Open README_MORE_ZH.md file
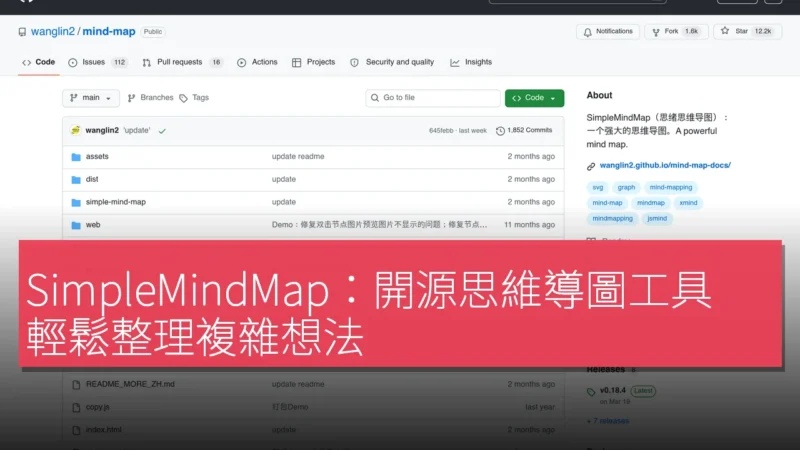The image size is (800, 450). tap(130, 384)
